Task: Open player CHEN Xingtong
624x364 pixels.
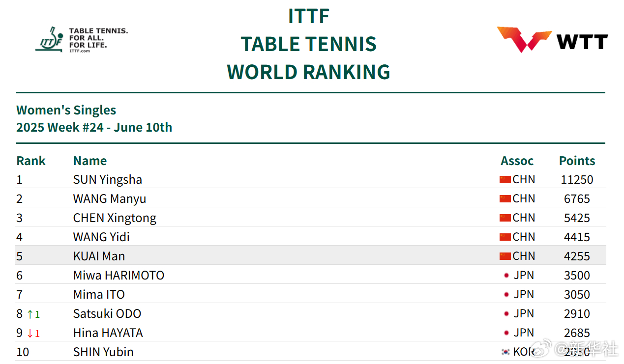Action: tap(115, 218)
